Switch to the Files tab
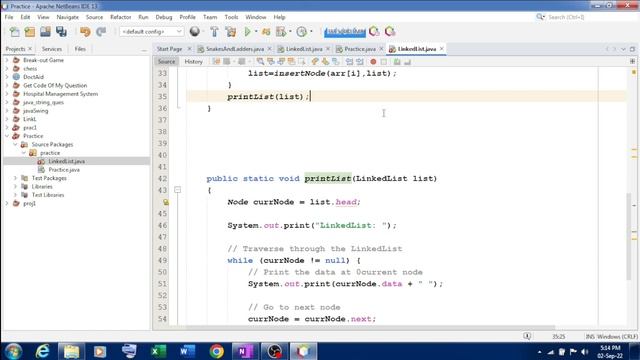The width and height of the screenshot is (640, 360). point(80,49)
